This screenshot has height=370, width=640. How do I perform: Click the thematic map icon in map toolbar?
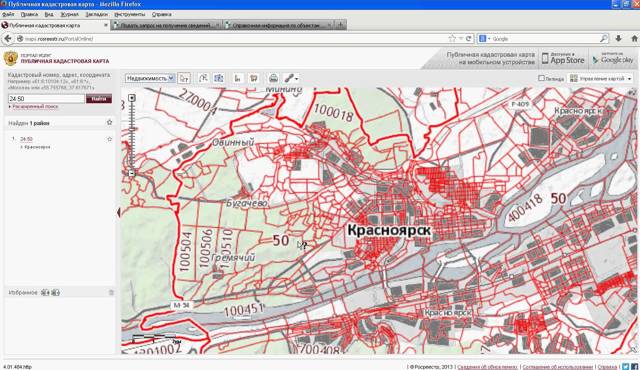(x=253, y=78)
